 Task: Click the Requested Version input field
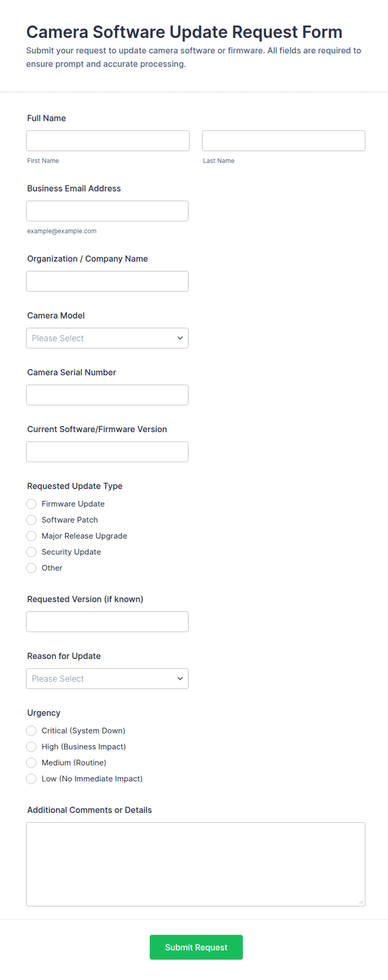tap(107, 622)
